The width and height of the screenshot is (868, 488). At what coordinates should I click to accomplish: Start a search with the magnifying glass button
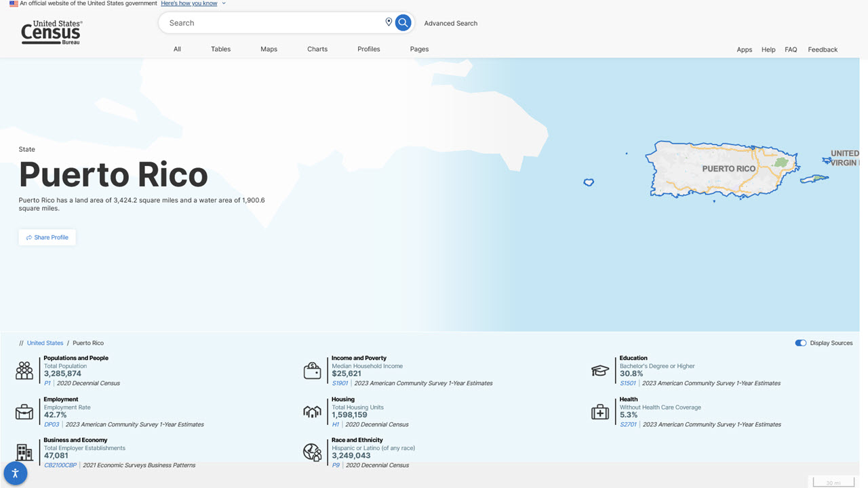pos(403,22)
